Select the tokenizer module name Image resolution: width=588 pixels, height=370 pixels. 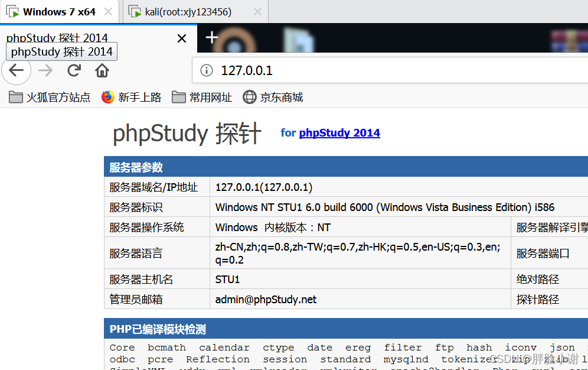pyautogui.click(x=469, y=359)
